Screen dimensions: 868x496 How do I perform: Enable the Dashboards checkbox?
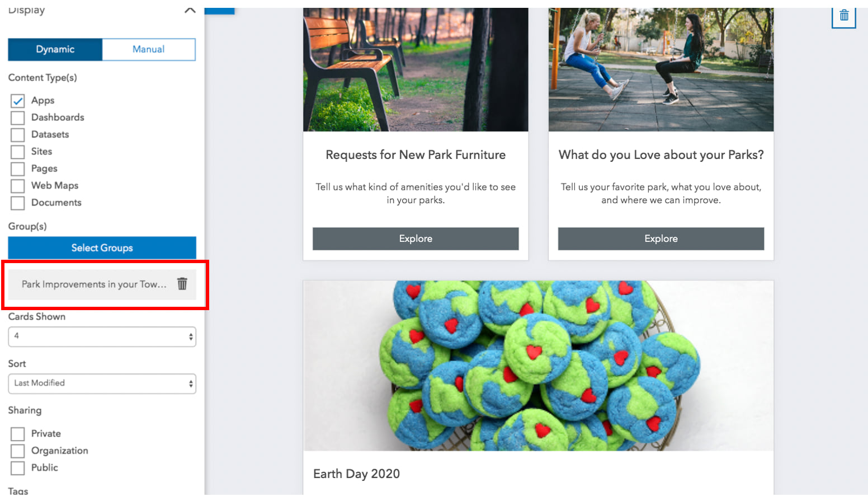pyautogui.click(x=18, y=118)
